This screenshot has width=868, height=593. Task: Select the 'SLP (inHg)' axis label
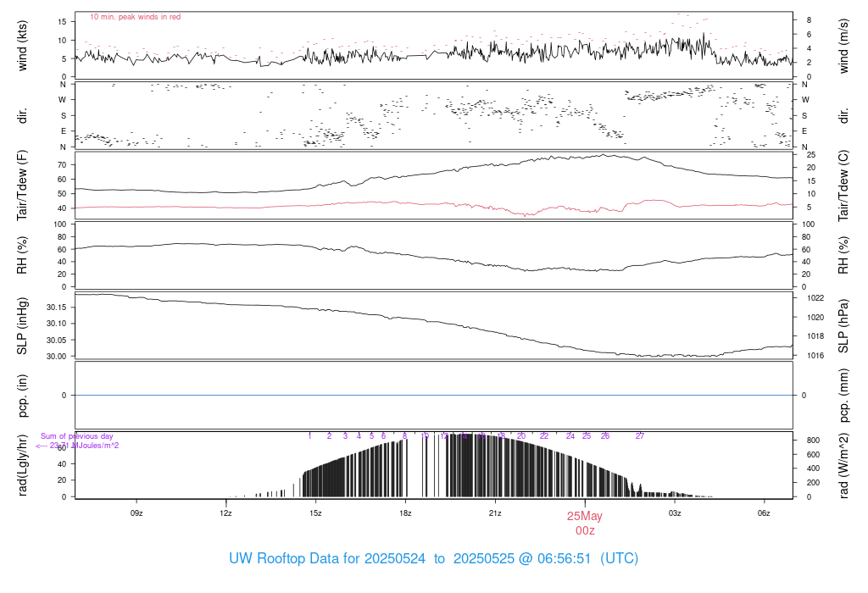(22, 326)
